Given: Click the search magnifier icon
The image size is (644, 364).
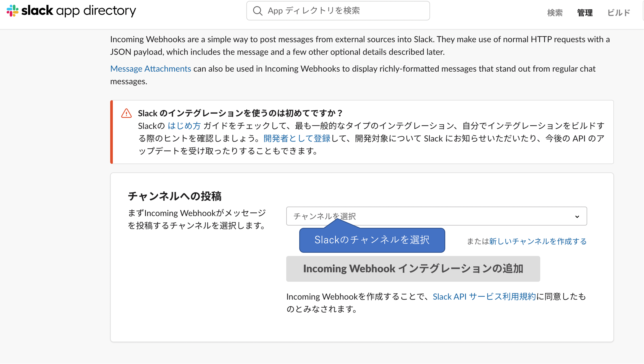Looking at the screenshot, I should click(x=257, y=11).
